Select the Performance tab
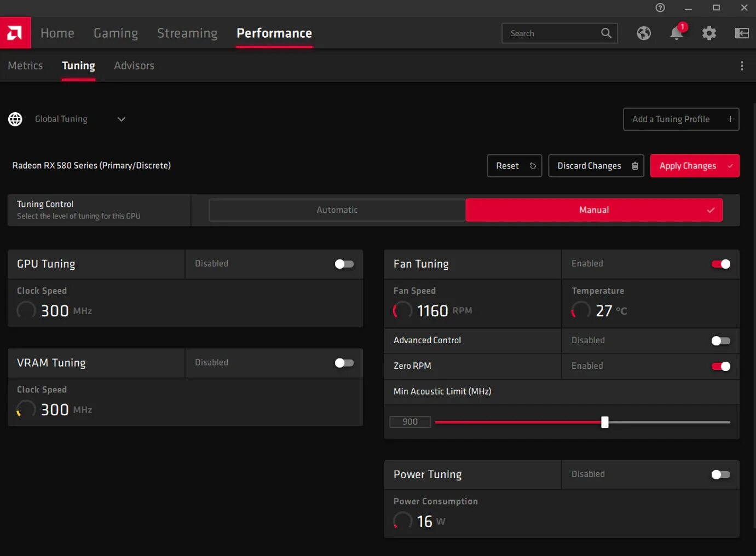Viewport: 756px width, 556px height. point(274,33)
